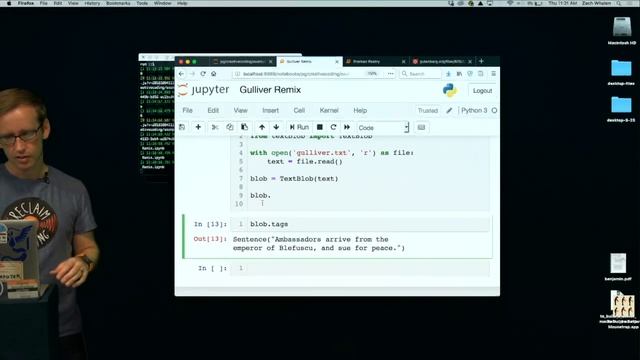Click the Sentence output text of Out[13]
Image resolution: width=640 pixels, height=360 pixels.
click(319, 244)
